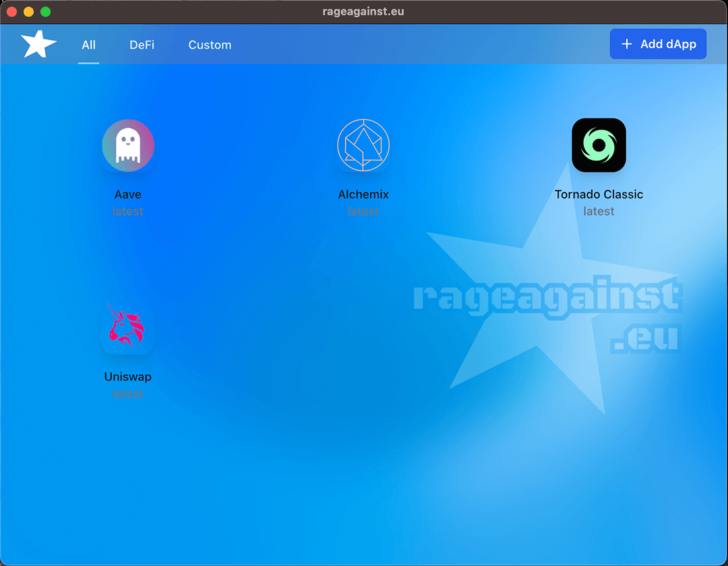Click the Add dApp button

click(658, 44)
